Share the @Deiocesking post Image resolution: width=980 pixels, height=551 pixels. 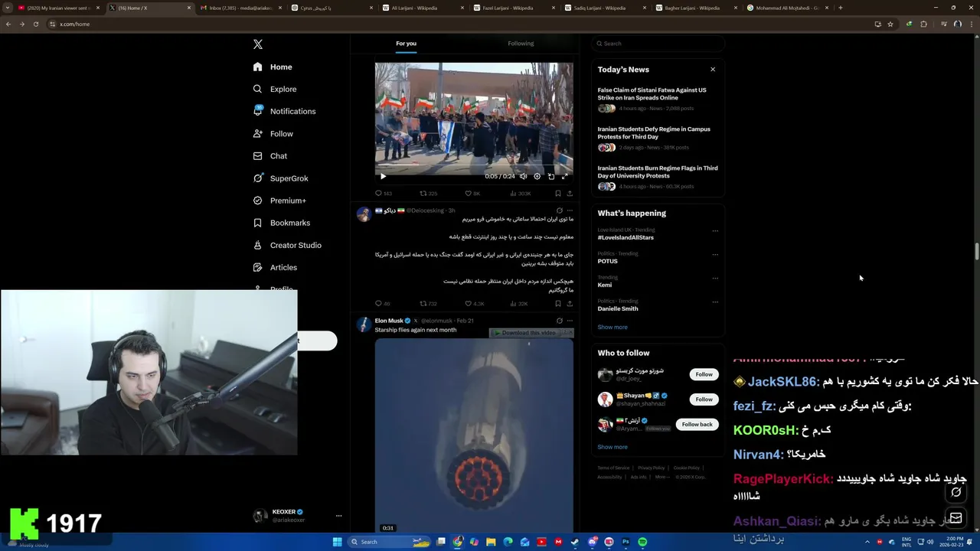click(570, 304)
